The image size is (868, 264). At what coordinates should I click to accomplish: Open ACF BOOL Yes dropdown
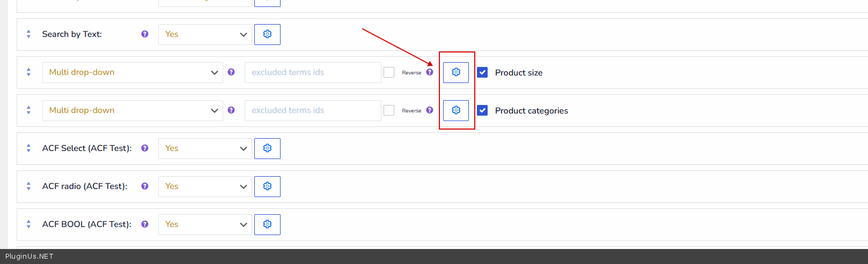(x=205, y=224)
